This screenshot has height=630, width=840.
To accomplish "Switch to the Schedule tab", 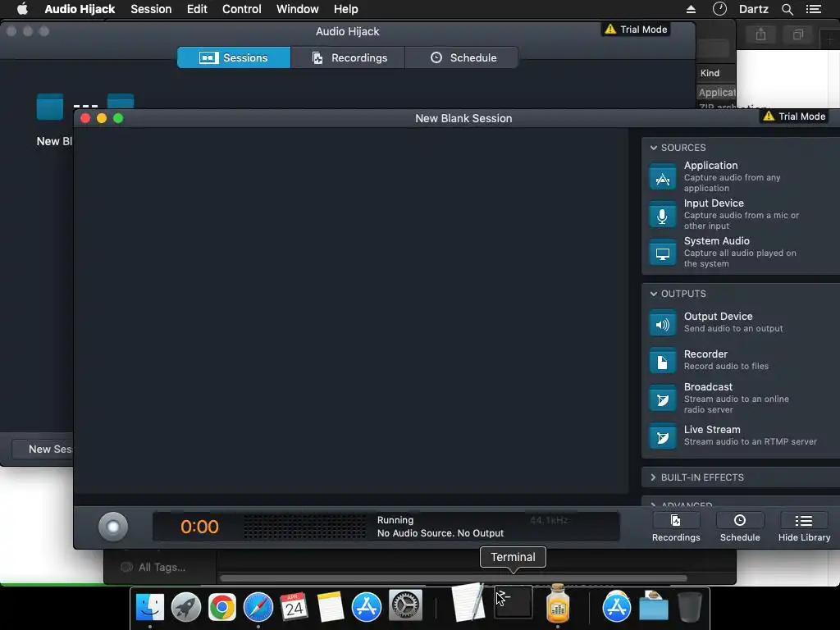I will pos(462,57).
